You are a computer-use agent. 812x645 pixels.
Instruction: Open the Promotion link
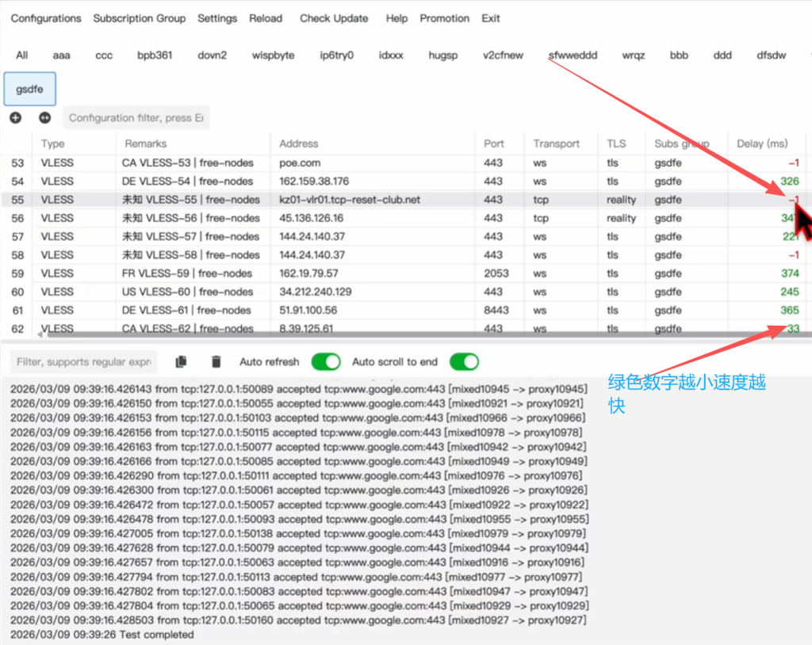point(445,18)
